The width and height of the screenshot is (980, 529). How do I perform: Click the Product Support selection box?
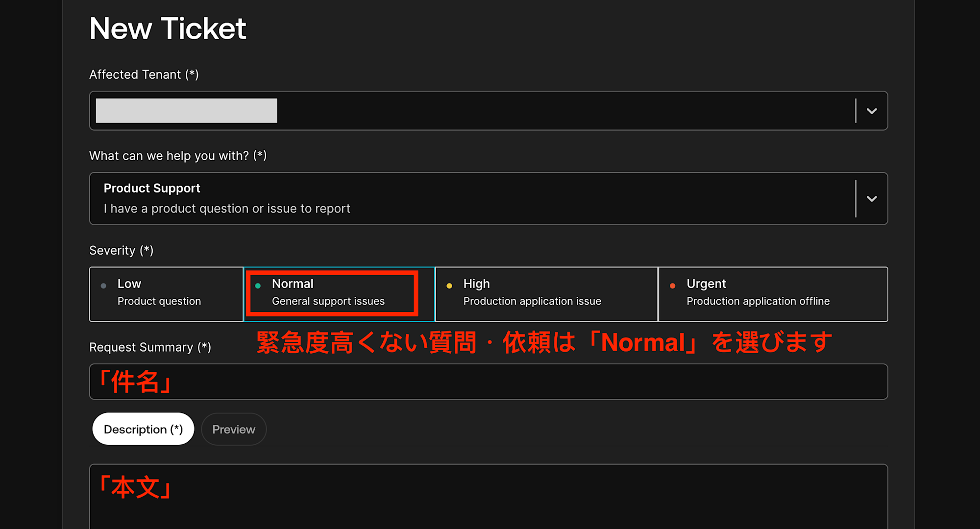[x=470, y=199]
